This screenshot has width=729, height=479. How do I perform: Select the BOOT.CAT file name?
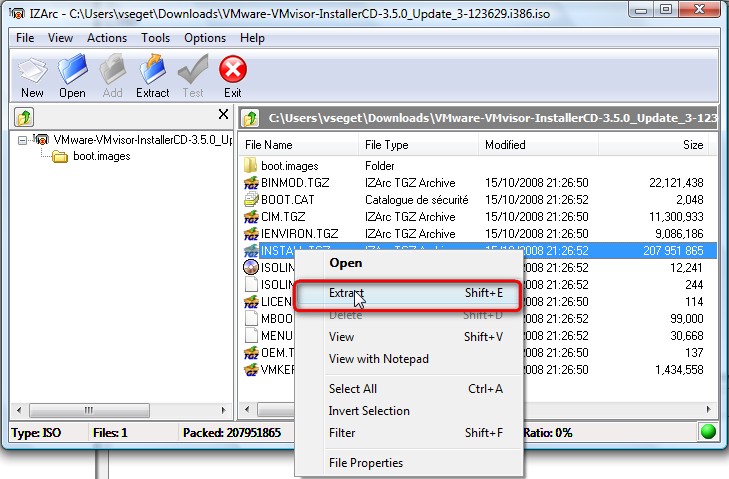pyautogui.click(x=288, y=200)
